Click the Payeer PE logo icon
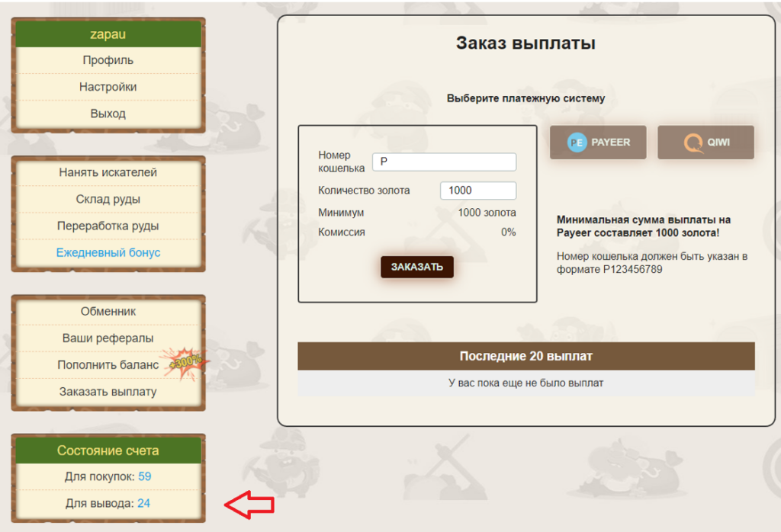This screenshot has width=781, height=532. tap(577, 143)
